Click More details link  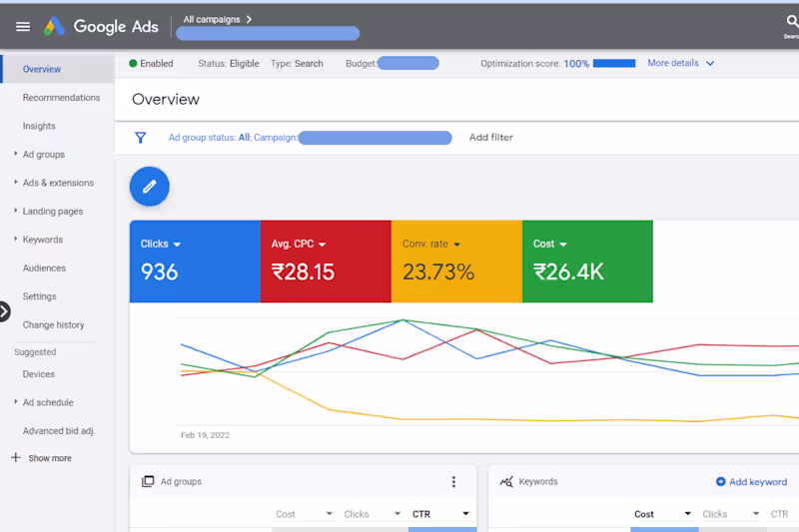coord(672,63)
